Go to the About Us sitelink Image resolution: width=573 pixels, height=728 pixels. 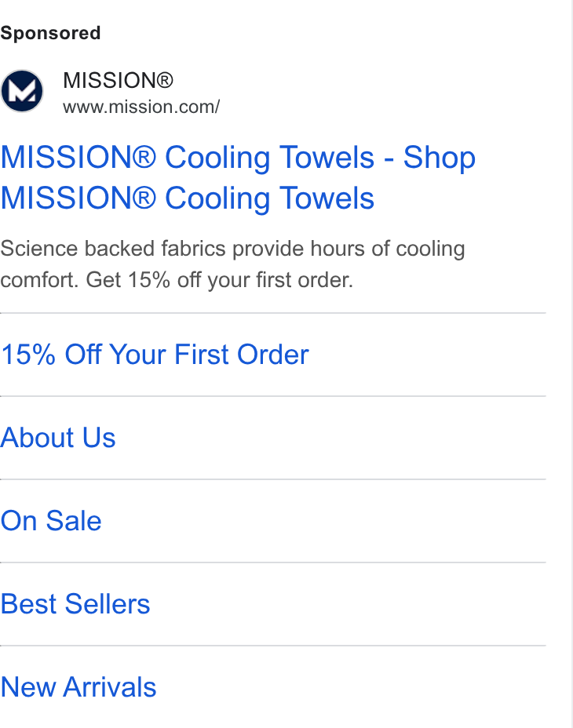(58, 438)
